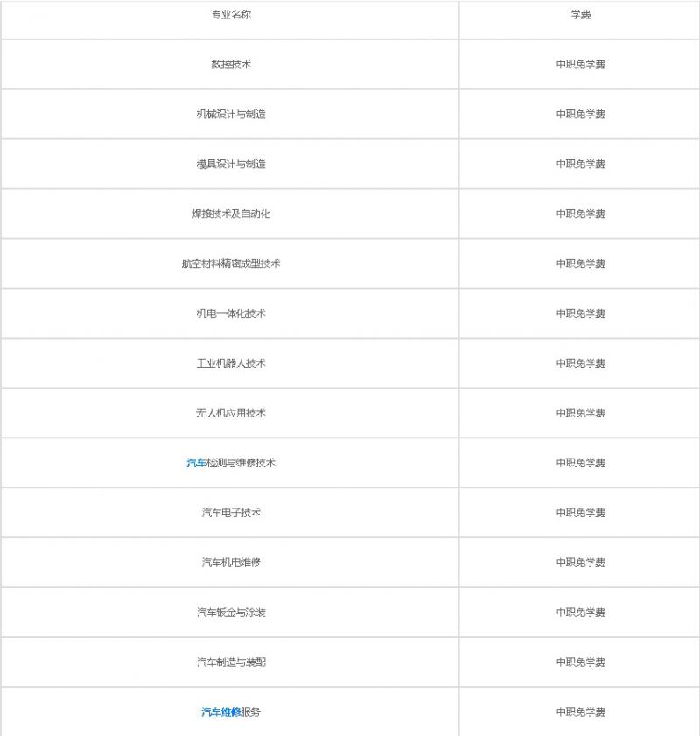Click the 焊接技术及自动化 major cell
The image size is (700, 736).
(x=231, y=214)
